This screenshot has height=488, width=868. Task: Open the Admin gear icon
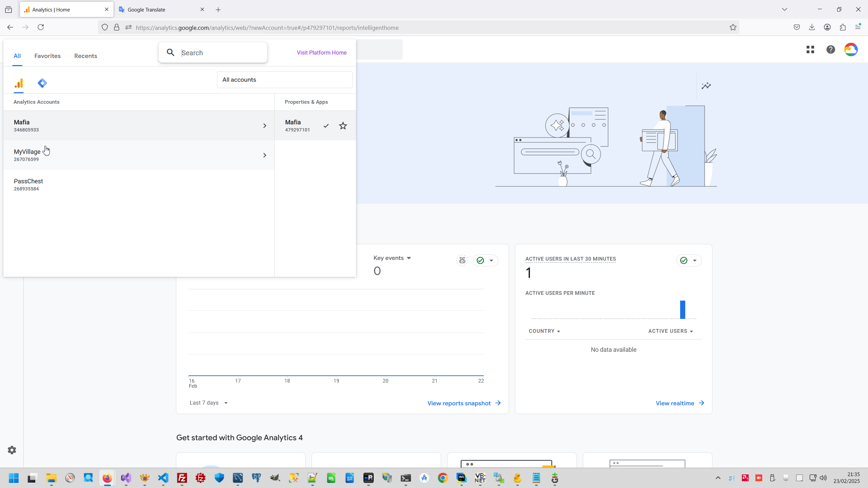[x=12, y=450]
